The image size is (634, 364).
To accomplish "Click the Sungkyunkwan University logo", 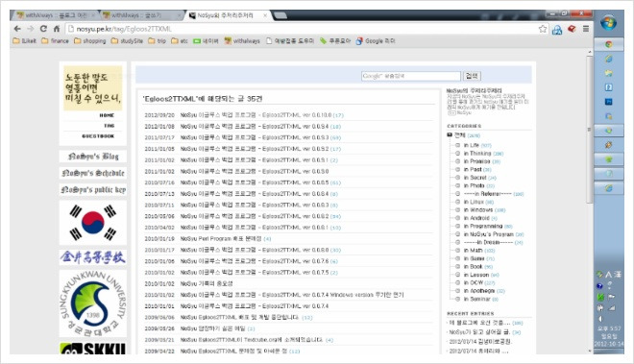I will click(x=93, y=303).
